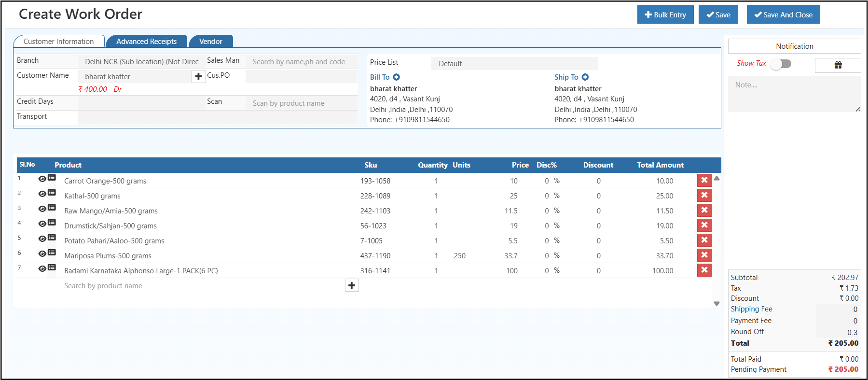Click the Total Amount column header
The height and width of the screenshot is (380, 868).
pyautogui.click(x=660, y=165)
